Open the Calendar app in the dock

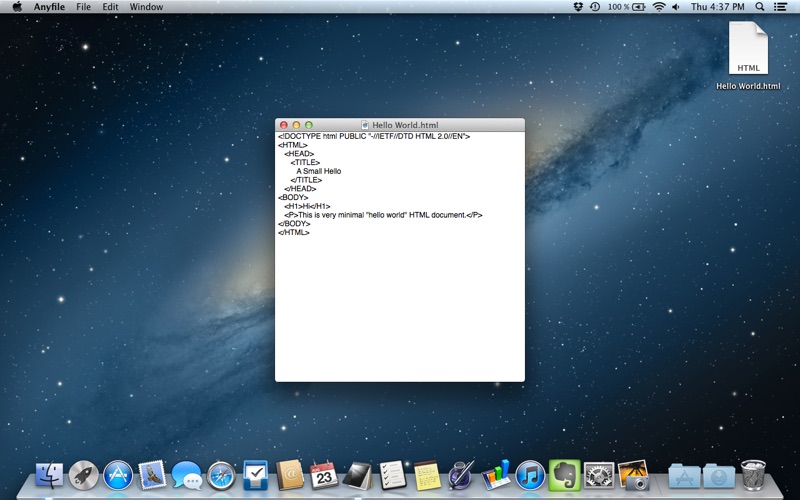(323, 475)
